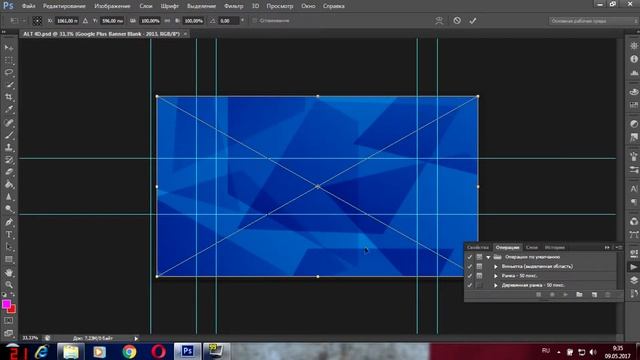The width and height of the screenshot is (640, 360).
Task: Select the Crop tool
Action: click(x=9, y=97)
